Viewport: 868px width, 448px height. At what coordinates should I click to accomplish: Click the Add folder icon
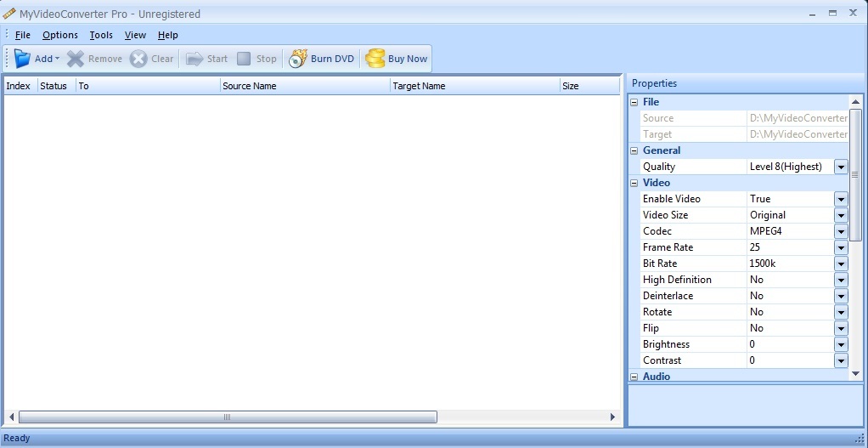tap(22, 58)
